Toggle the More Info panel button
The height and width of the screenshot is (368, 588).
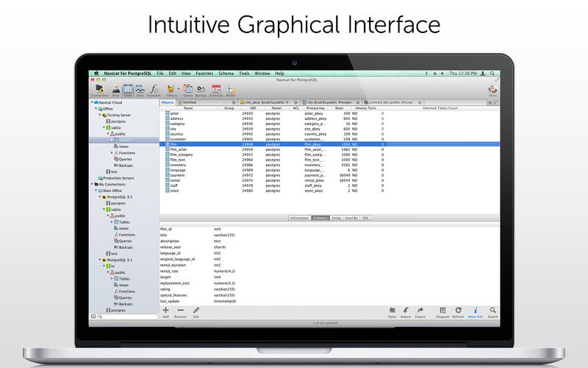476,311
